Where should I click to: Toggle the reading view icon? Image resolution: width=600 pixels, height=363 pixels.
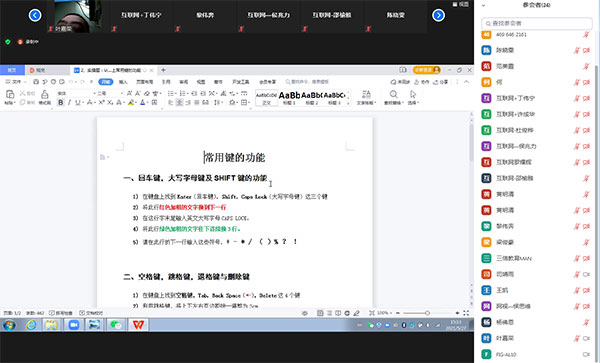[338, 313]
